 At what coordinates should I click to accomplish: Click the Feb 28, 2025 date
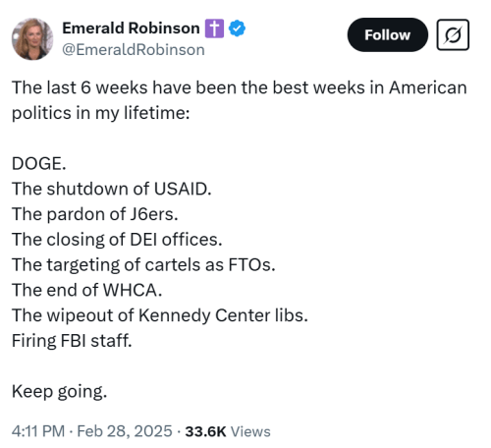(125, 431)
